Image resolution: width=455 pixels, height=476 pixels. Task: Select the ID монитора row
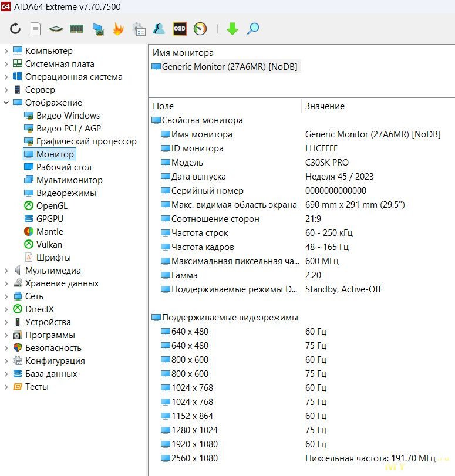coord(302,148)
